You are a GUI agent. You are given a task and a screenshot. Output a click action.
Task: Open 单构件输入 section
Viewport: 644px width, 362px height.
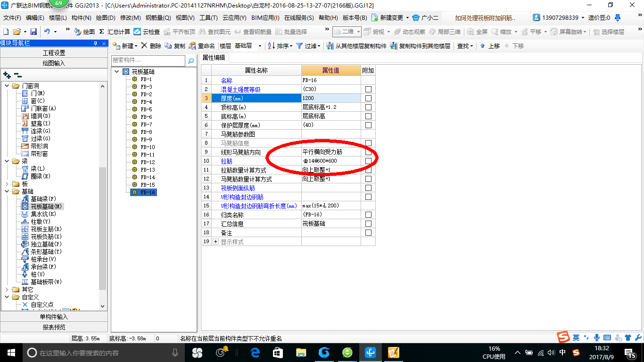(x=54, y=317)
